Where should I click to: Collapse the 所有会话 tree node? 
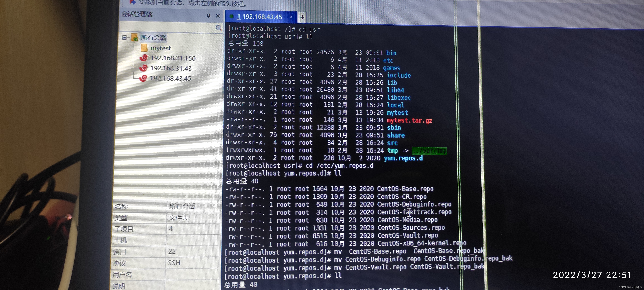coord(124,38)
